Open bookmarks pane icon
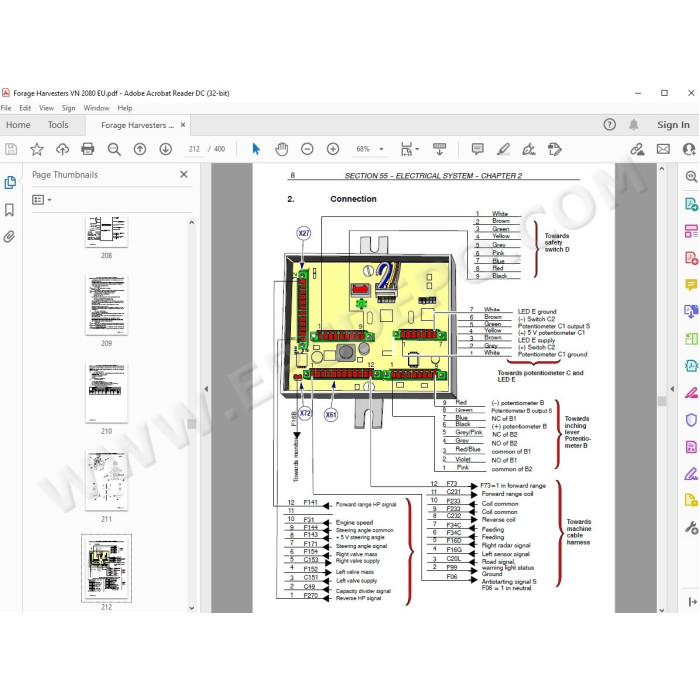The width and height of the screenshot is (700, 700). [x=9, y=210]
